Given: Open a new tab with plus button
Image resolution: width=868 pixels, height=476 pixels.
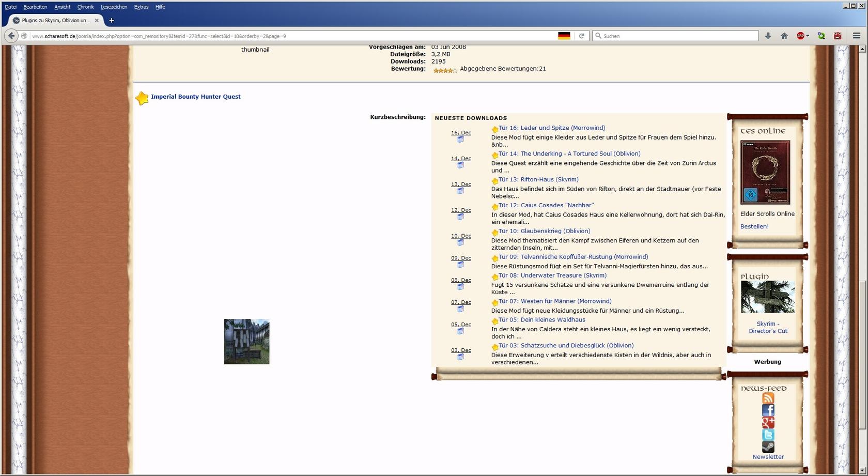Looking at the screenshot, I should click(111, 20).
